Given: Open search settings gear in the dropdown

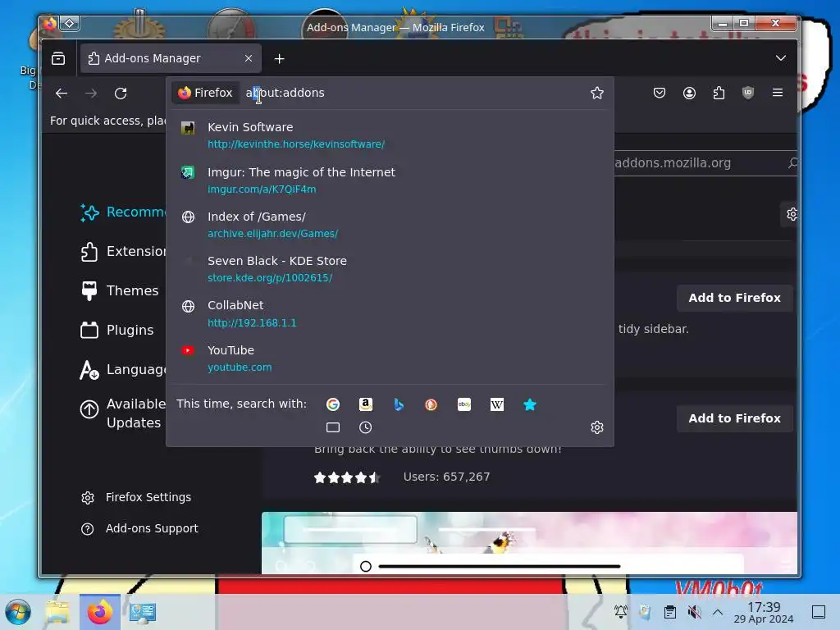Looking at the screenshot, I should click(x=597, y=427).
